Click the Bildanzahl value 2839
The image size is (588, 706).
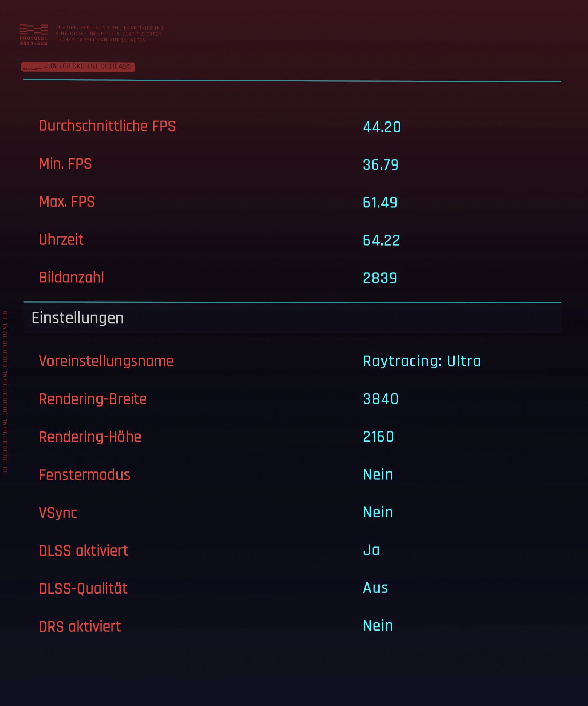tap(380, 278)
